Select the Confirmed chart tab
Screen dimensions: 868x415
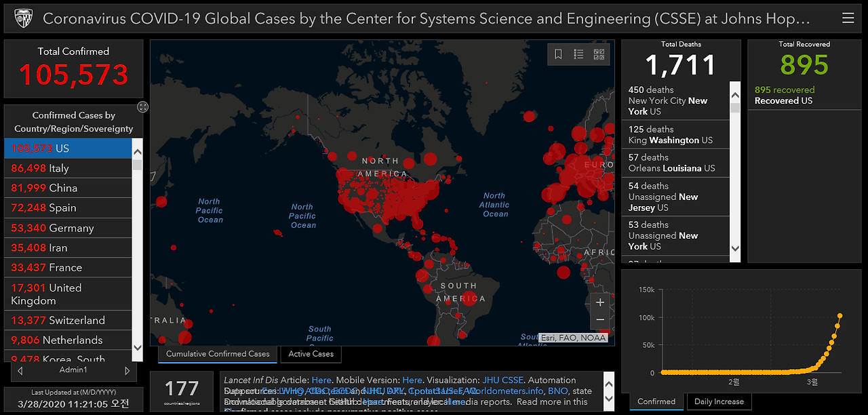(656, 401)
